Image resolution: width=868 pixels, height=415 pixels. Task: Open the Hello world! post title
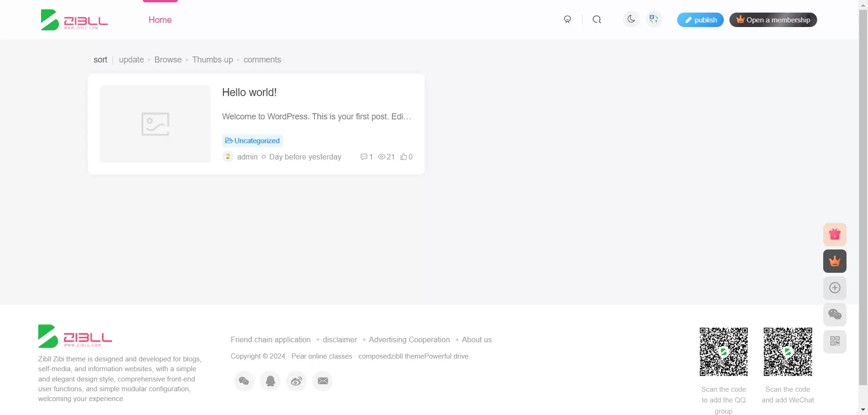click(249, 92)
